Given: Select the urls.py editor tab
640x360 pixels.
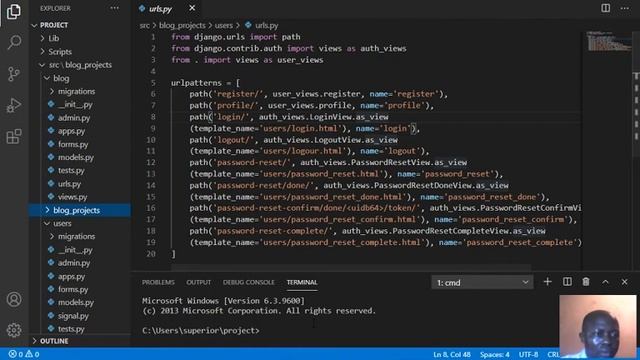Looking at the screenshot, I should pos(161,9).
